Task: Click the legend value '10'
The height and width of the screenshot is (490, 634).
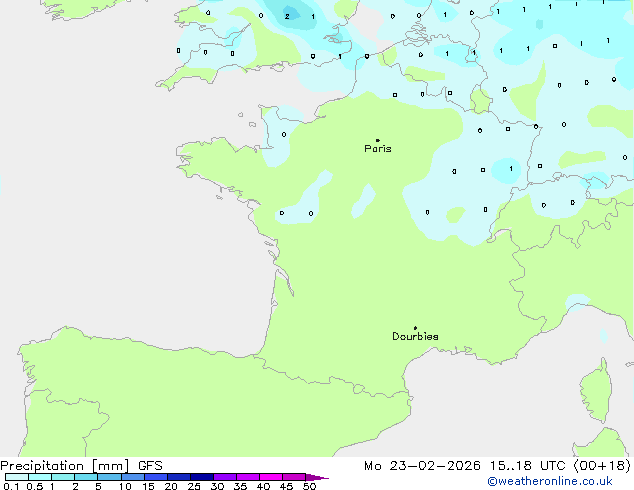Action: 125,486
